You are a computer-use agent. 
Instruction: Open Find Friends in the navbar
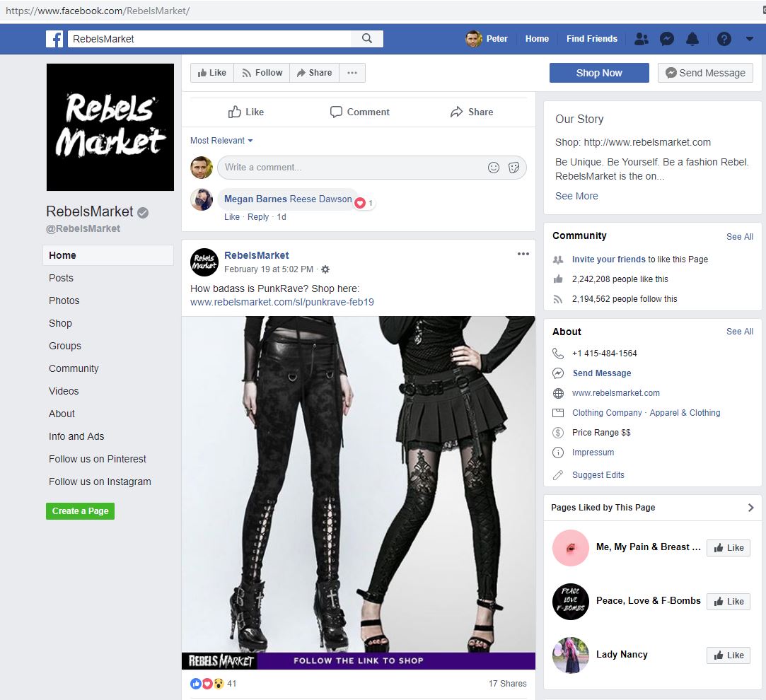pos(591,39)
